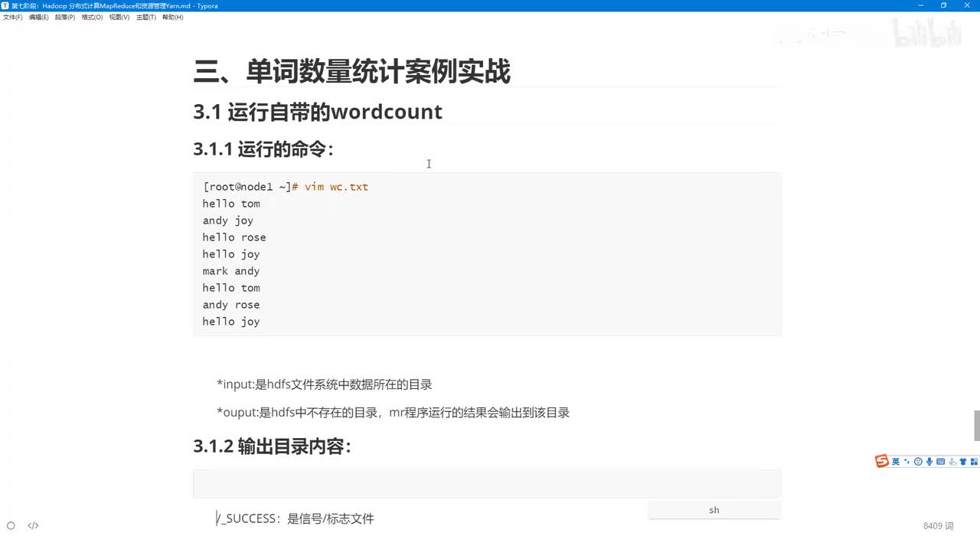Toggle Sogou punctuation mode icon
Screen dimensions: 980x536
(906, 461)
